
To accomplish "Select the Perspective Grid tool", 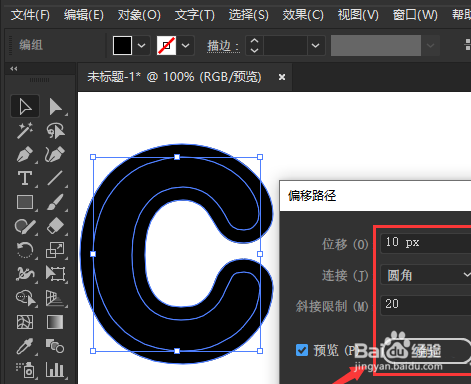I will pyautogui.click(x=55, y=298).
